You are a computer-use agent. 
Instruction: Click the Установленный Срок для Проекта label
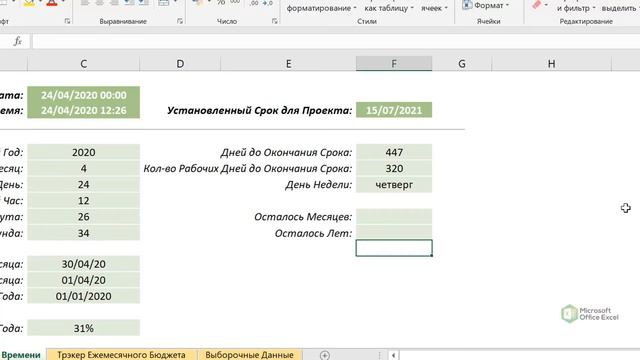tap(260, 111)
